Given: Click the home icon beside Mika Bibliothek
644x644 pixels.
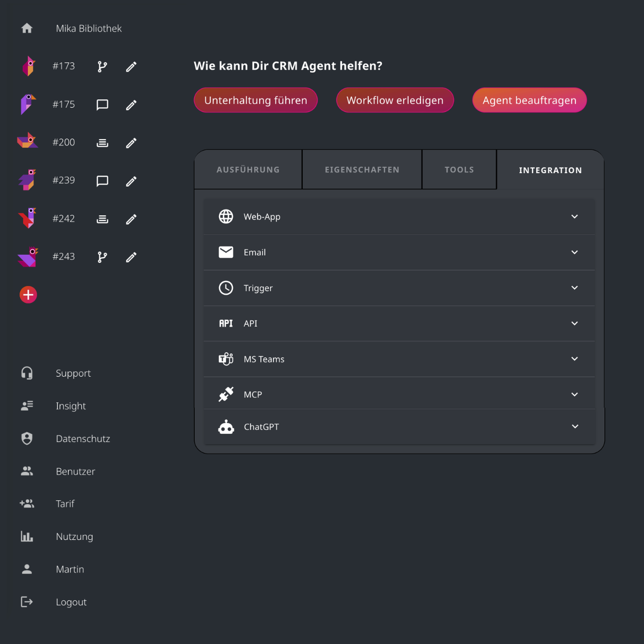Looking at the screenshot, I should 27,28.
